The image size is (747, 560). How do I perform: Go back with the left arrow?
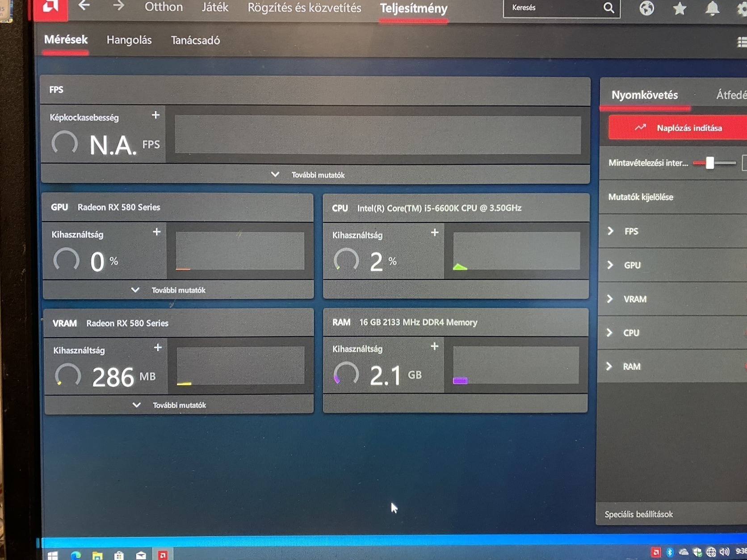click(84, 6)
